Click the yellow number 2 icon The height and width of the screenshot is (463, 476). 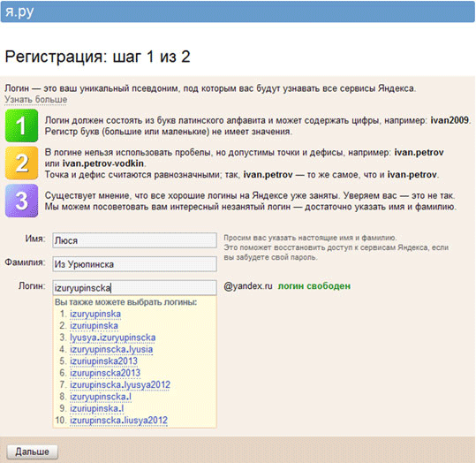coord(21,163)
